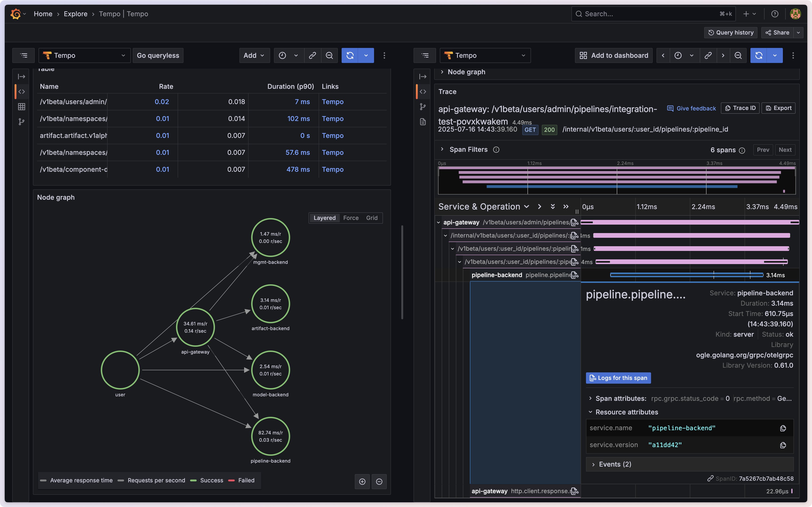Open the Share dropdown arrow
The width and height of the screenshot is (812, 507).
(799, 32)
